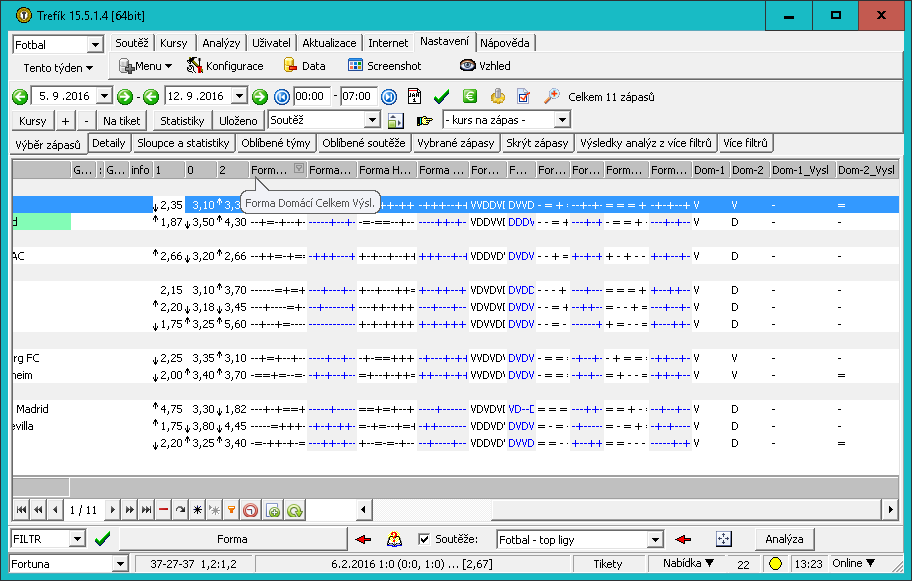Click the start time field 00:00
The height and width of the screenshot is (581, 912).
tap(312, 96)
